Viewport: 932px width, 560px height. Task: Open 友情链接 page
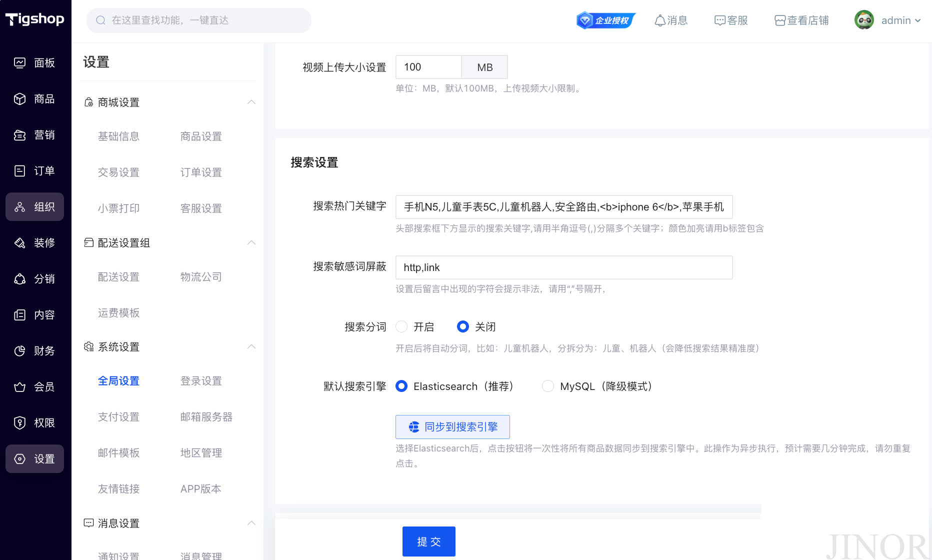click(118, 488)
